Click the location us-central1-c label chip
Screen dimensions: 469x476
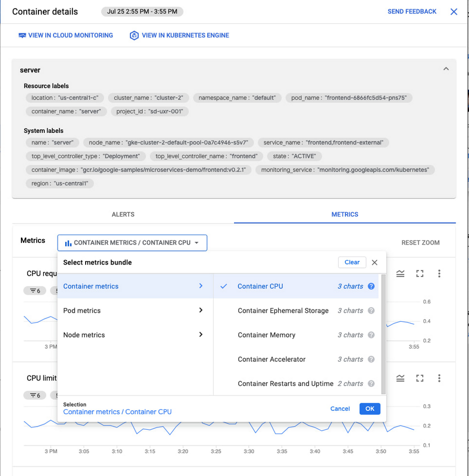pos(65,98)
